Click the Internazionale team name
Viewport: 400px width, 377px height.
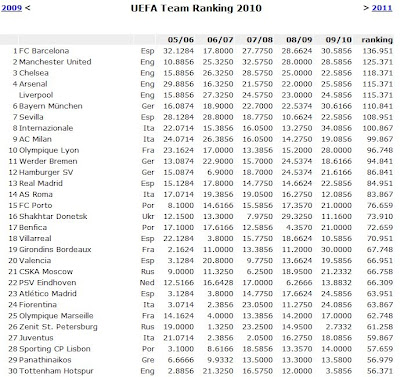point(46,128)
